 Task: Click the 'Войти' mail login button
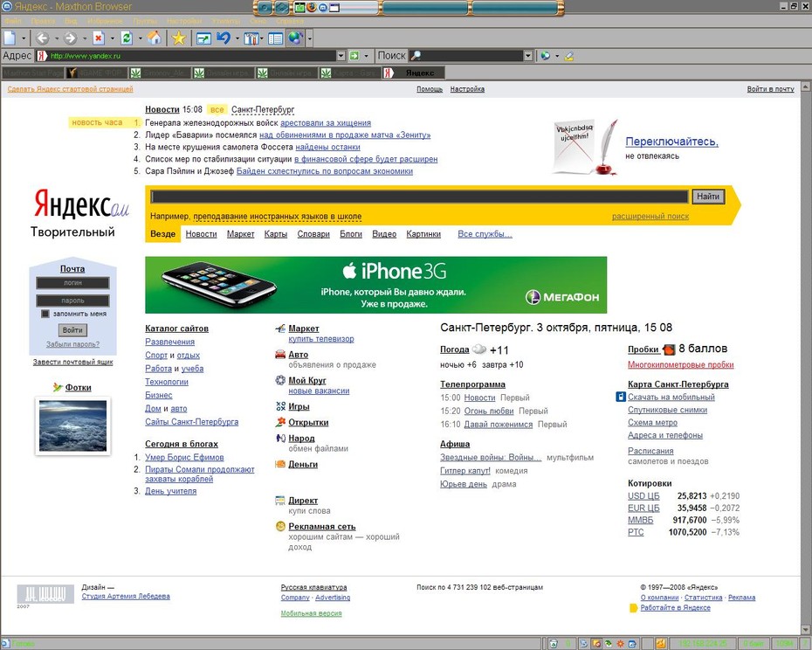tap(72, 330)
